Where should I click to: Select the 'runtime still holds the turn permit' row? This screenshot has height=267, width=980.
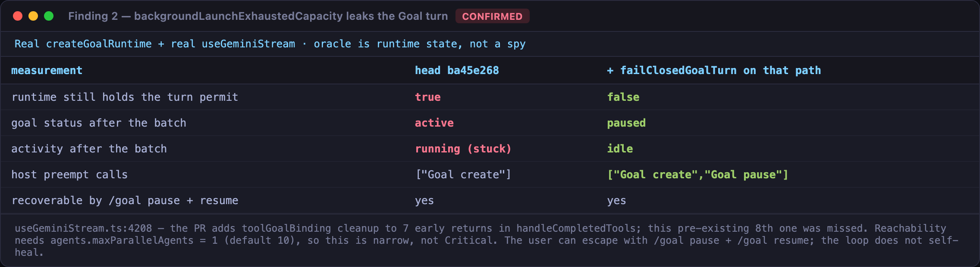[490, 97]
